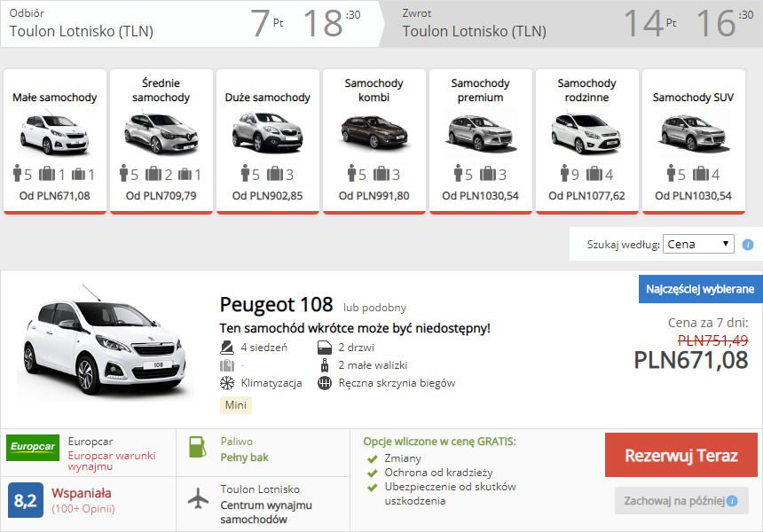Click the Rezerwuj Teraz button

click(x=681, y=455)
